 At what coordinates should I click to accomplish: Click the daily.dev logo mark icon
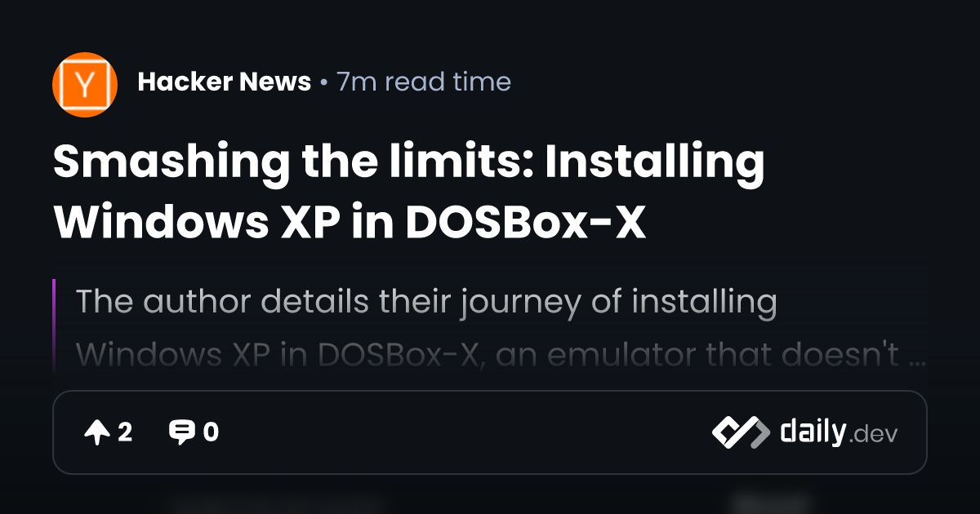[741, 432]
